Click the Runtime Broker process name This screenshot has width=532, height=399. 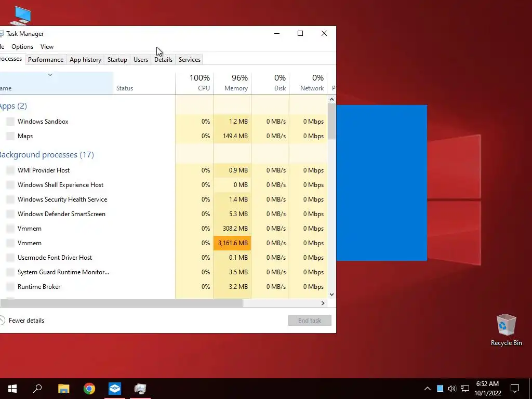[39, 287]
